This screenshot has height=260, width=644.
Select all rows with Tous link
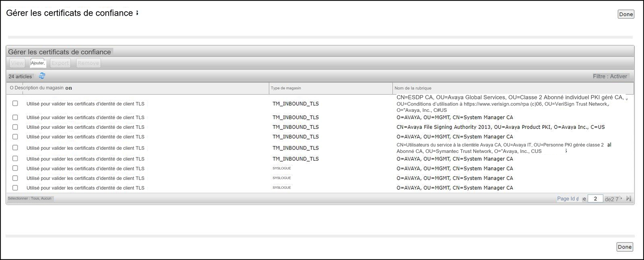pyautogui.click(x=35, y=198)
